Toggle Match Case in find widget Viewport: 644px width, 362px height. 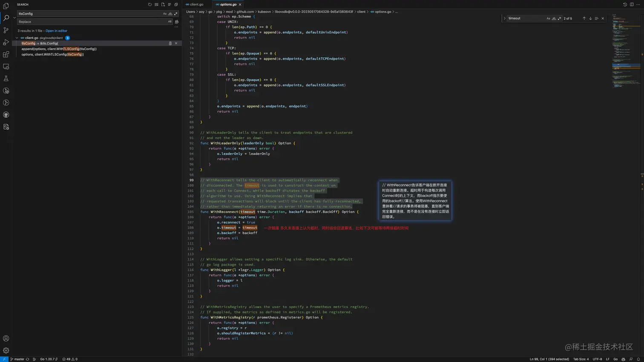tap(548, 18)
